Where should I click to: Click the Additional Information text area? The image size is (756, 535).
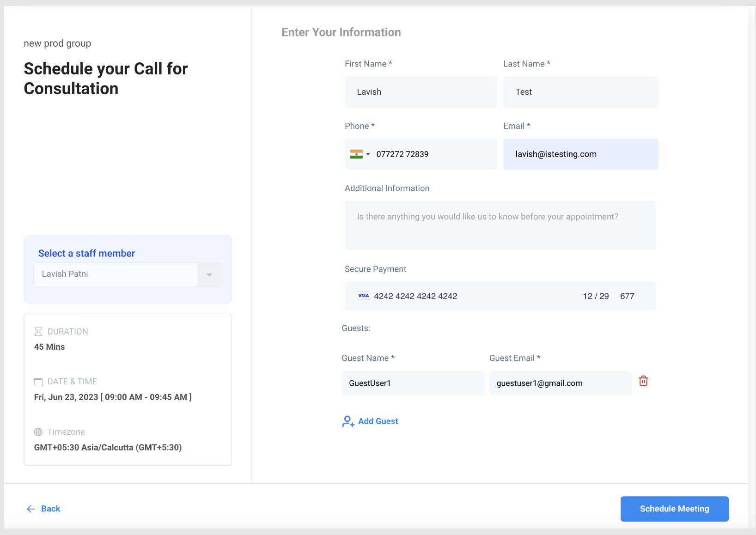500,225
